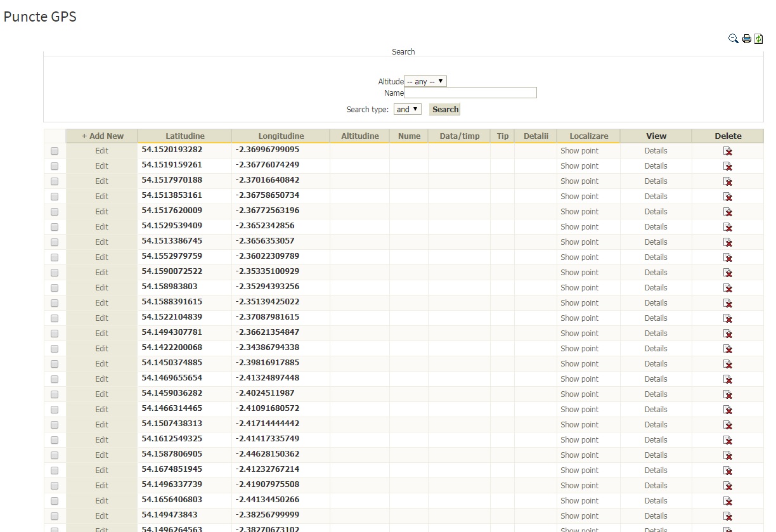This screenshot has width=776, height=532.
Task: Click delete icon for latitude 54.1529539409 row
Action: tap(728, 227)
